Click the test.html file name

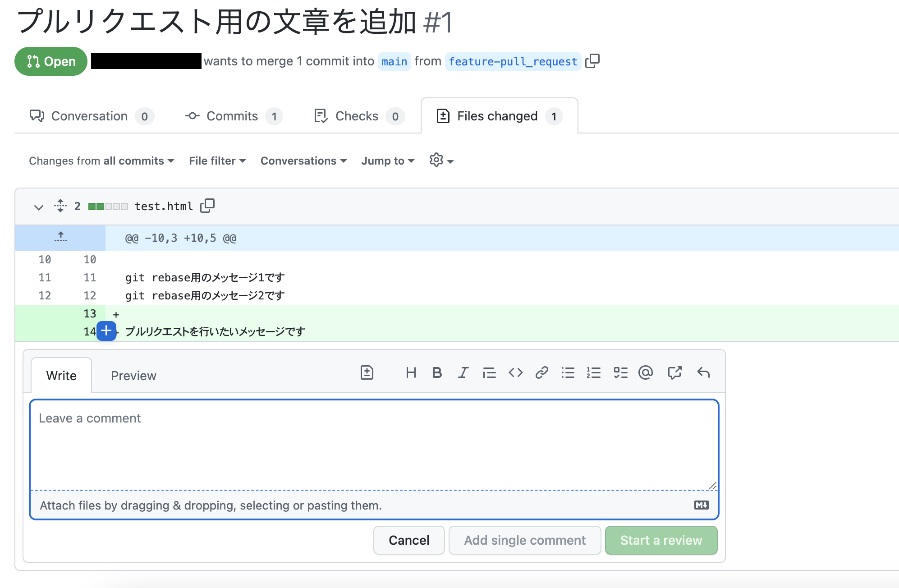pos(164,206)
